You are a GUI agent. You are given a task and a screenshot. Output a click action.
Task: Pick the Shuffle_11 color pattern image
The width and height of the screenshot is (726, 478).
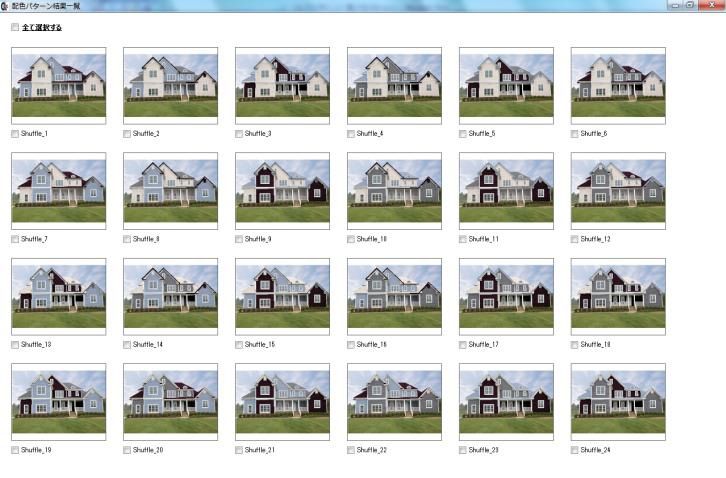(x=507, y=191)
